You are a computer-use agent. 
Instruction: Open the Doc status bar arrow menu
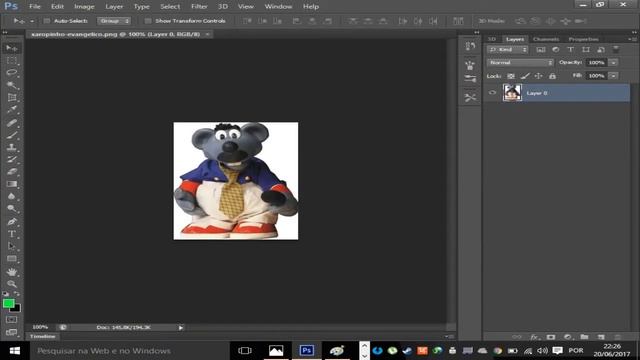click(x=181, y=328)
